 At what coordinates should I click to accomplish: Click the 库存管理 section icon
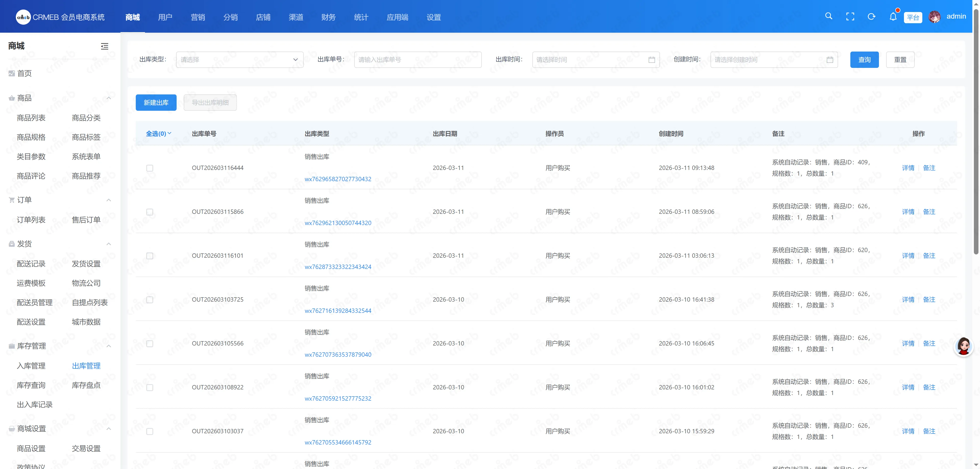pyautogui.click(x=12, y=346)
